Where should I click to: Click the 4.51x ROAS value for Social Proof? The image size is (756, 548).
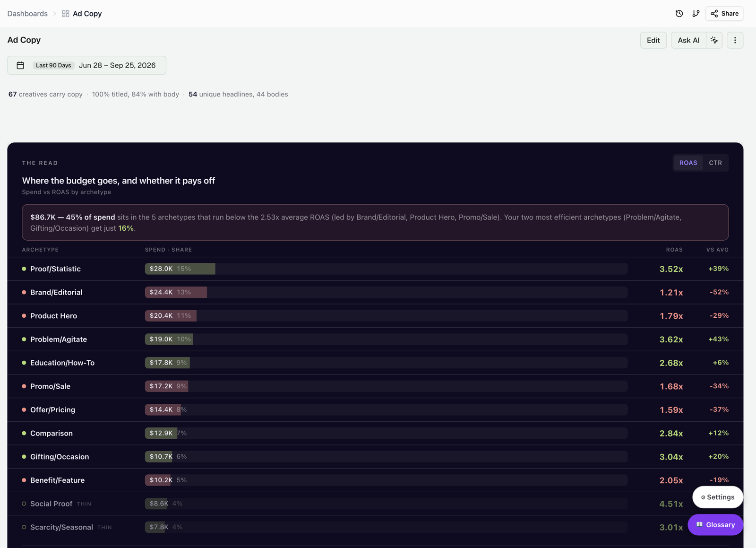point(671,504)
